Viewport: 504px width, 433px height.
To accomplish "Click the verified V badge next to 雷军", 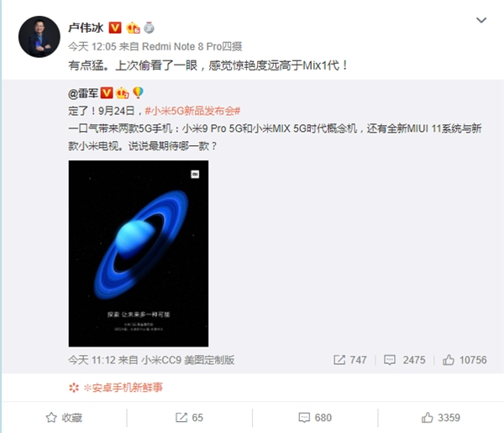I will (107, 93).
